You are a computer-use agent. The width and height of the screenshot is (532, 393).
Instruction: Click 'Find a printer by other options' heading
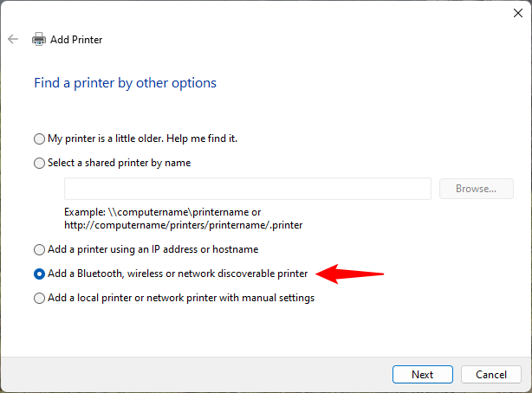[x=125, y=83]
